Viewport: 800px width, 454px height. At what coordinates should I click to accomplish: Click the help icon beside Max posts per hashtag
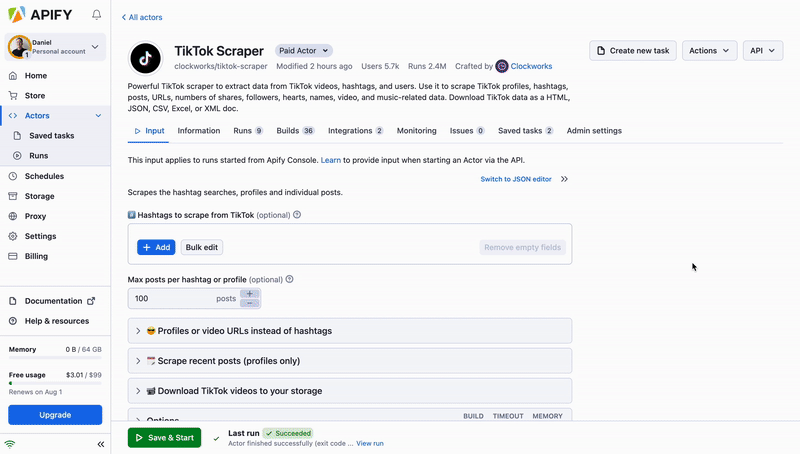[289, 279]
